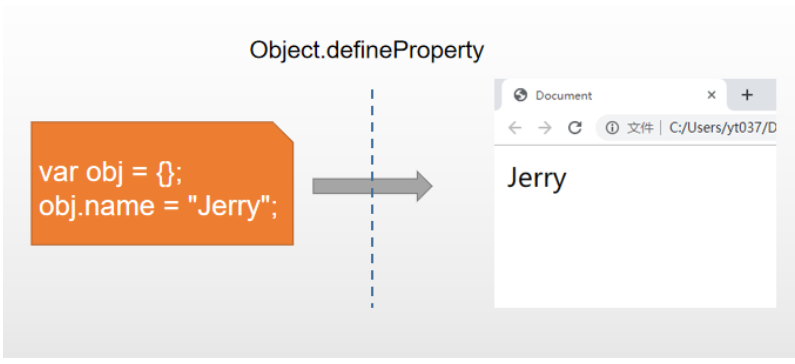Click the Jerry text in page
This screenshot has width=795, height=364.
point(536,178)
